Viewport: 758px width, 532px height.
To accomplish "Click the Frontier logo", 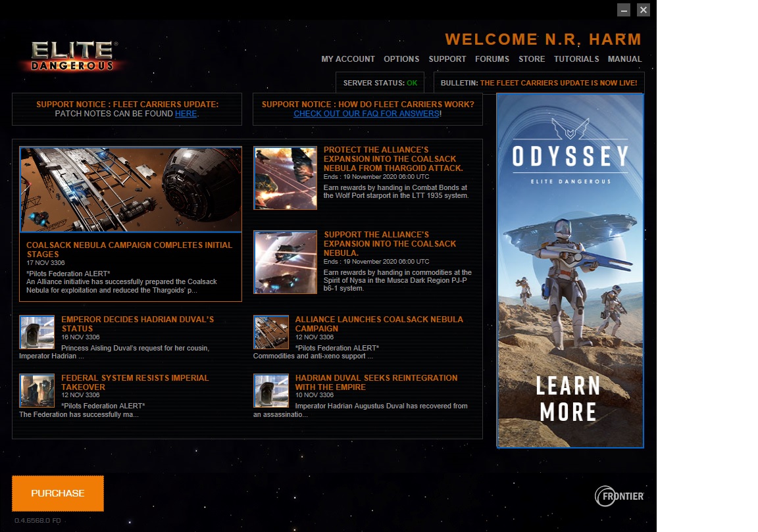I will 619,496.
